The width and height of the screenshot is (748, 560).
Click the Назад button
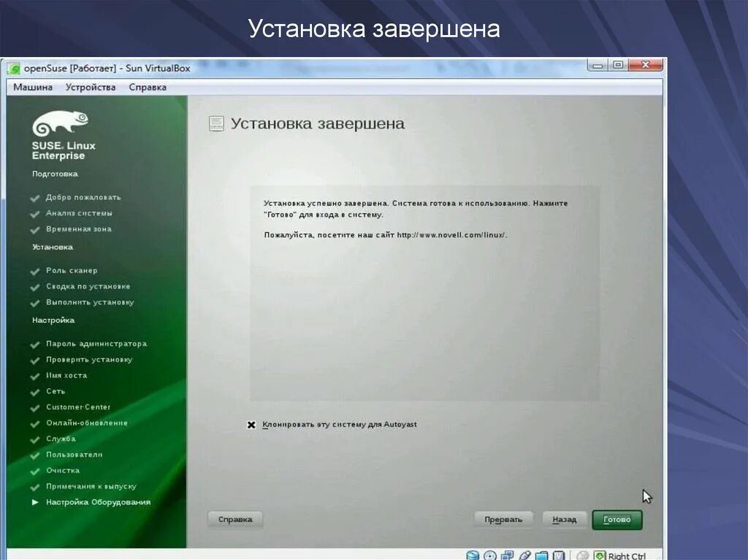pyautogui.click(x=565, y=519)
